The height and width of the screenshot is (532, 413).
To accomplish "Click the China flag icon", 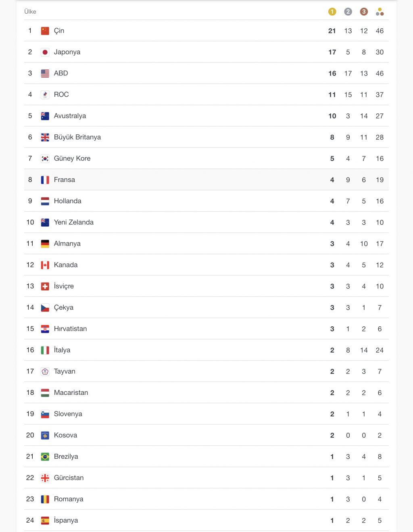I will [x=45, y=31].
